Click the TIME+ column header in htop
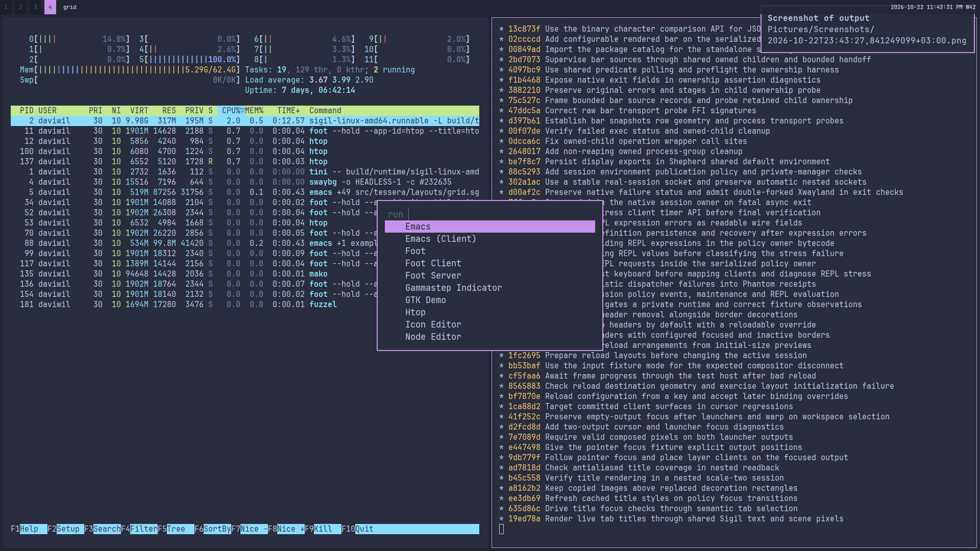Image resolution: width=980 pixels, height=551 pixels. (288, 111)
